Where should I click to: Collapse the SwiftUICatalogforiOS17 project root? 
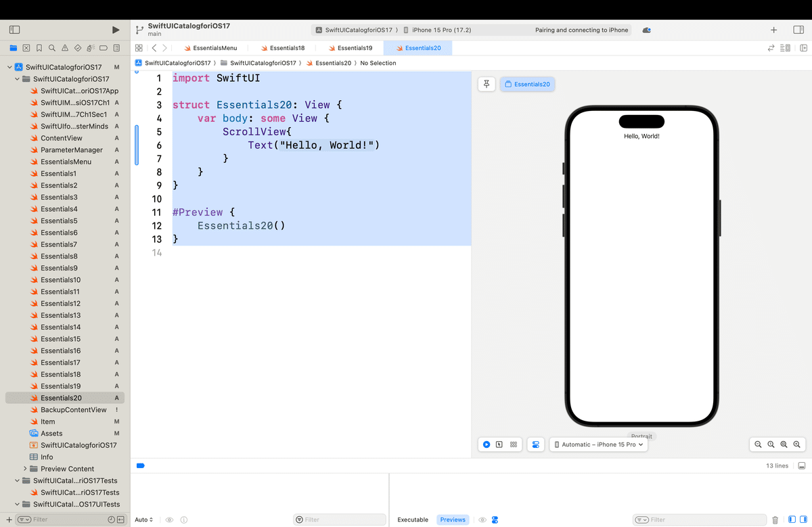tap(9, 67)
